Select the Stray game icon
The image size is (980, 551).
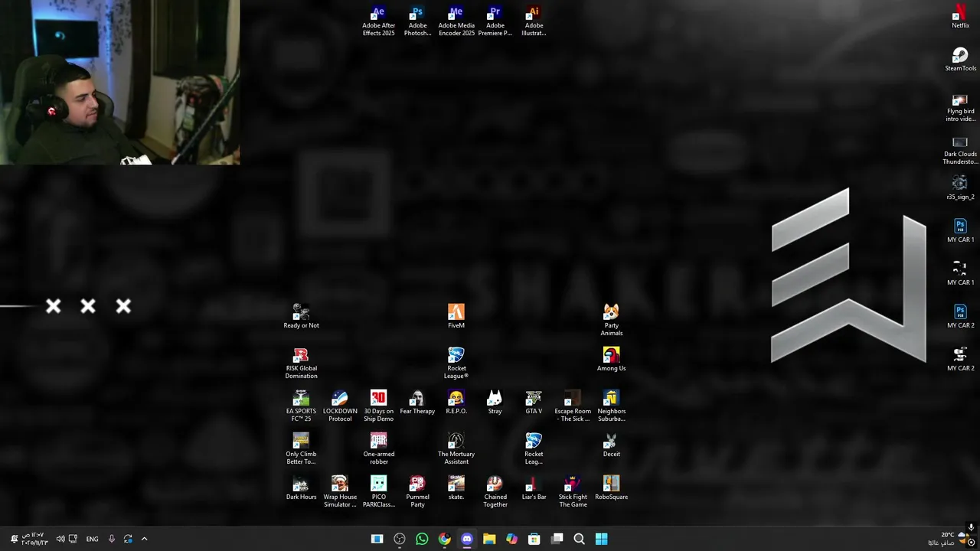(x=495, y=403)
